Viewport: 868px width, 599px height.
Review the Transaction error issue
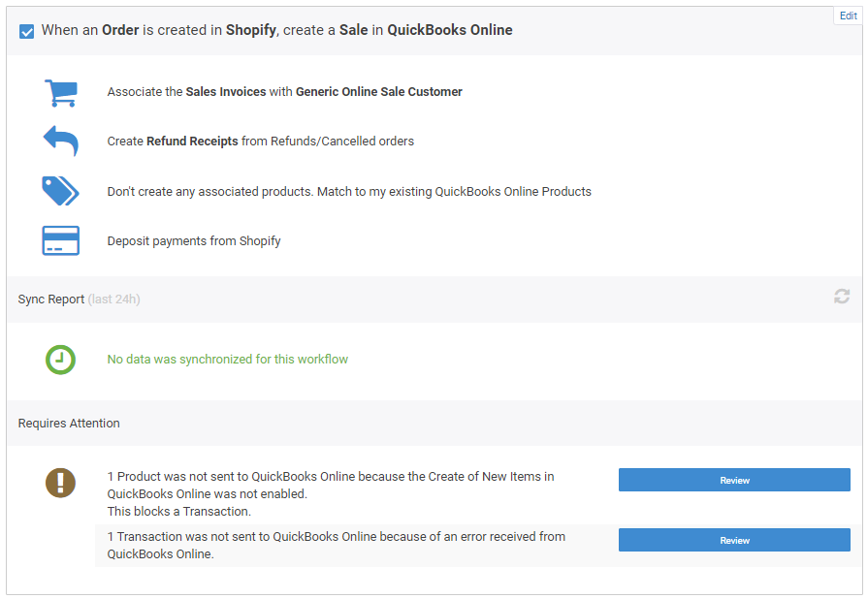pyautogui.click(x=734, y=540)
